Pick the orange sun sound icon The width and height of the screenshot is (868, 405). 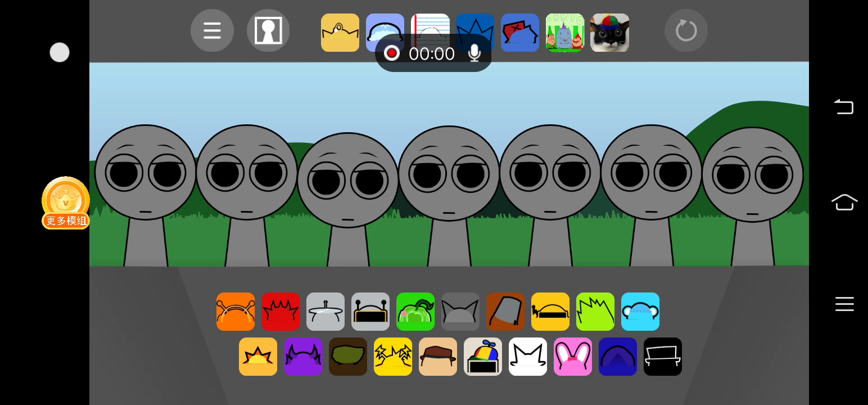(x=258, y=357)
